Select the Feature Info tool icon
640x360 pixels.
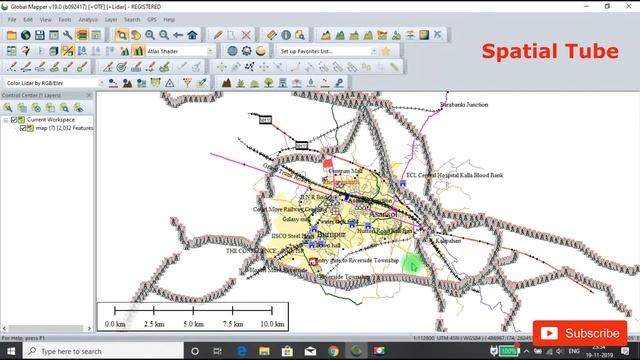pos(286,35)
